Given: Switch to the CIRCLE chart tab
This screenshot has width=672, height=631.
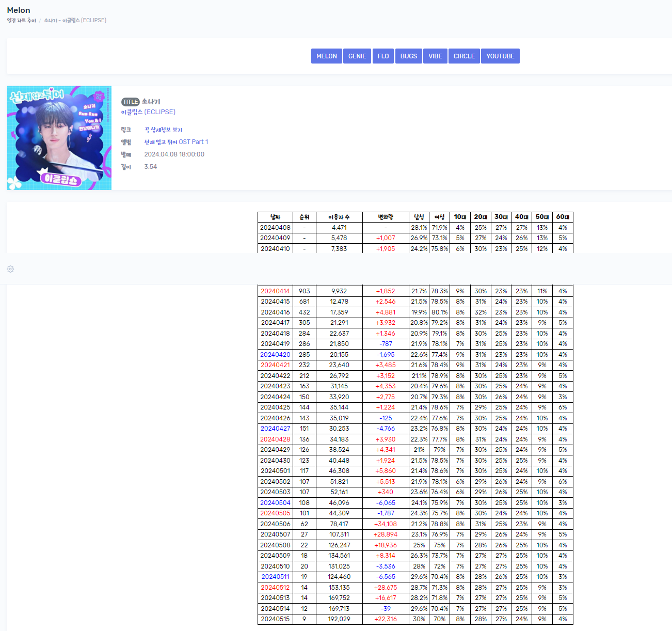Looking at the screenshot, I should (464, 56).
